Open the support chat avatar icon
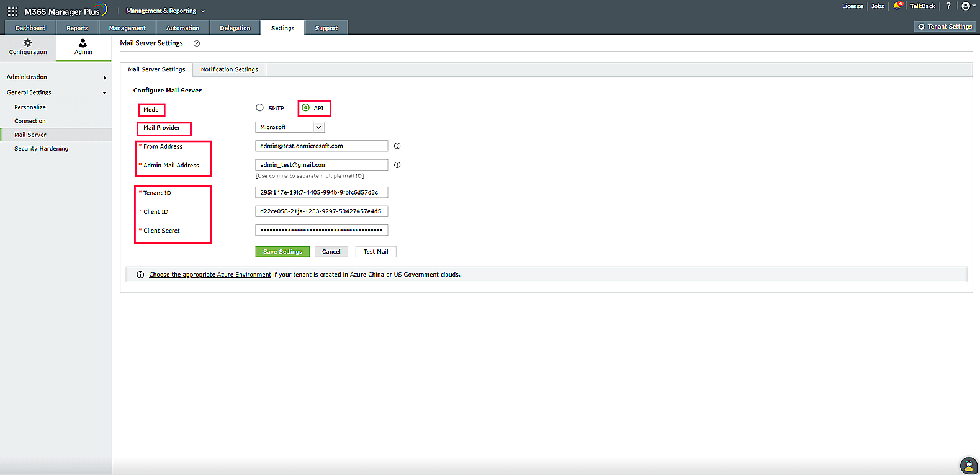Screen dimensions: 980x475 pyautogui.click(x=968, y=465)
